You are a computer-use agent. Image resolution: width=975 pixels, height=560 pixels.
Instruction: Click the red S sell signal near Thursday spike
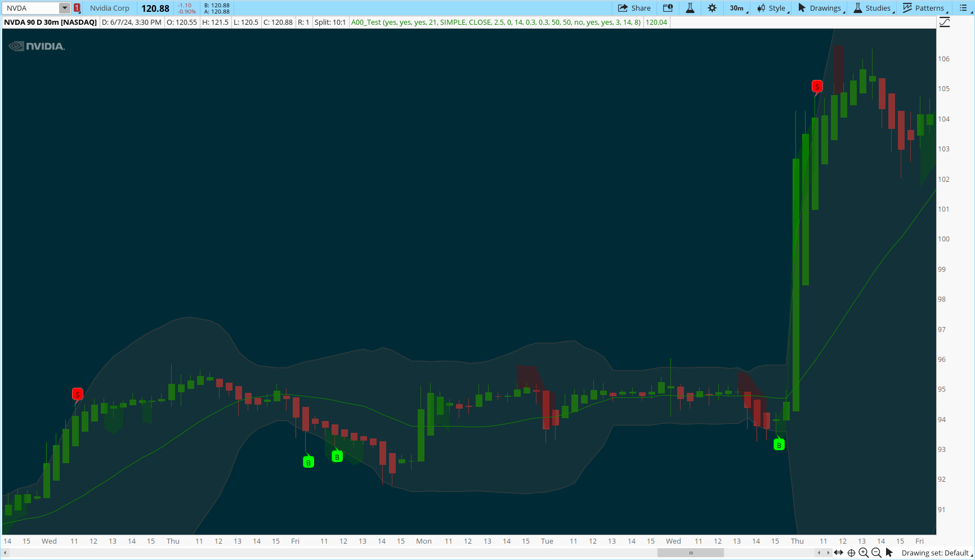pos(817,86)
